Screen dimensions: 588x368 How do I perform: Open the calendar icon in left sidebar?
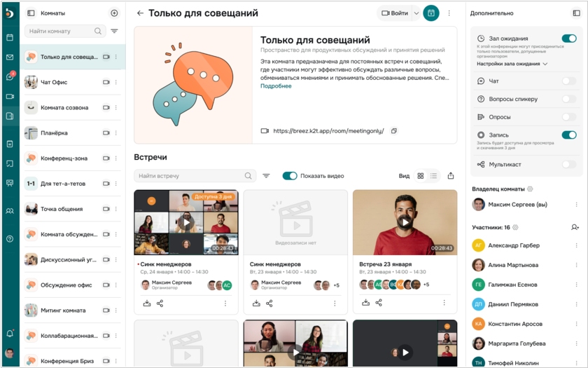click(10, 37)
